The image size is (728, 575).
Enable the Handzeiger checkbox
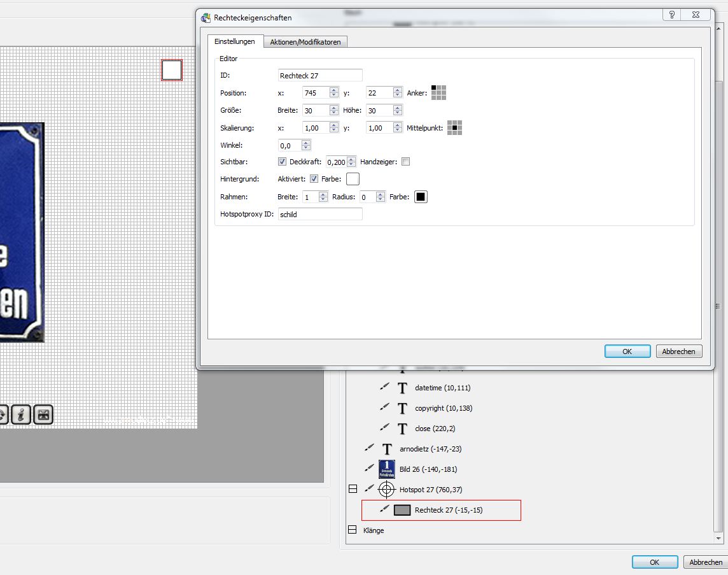tap(406, 162)
